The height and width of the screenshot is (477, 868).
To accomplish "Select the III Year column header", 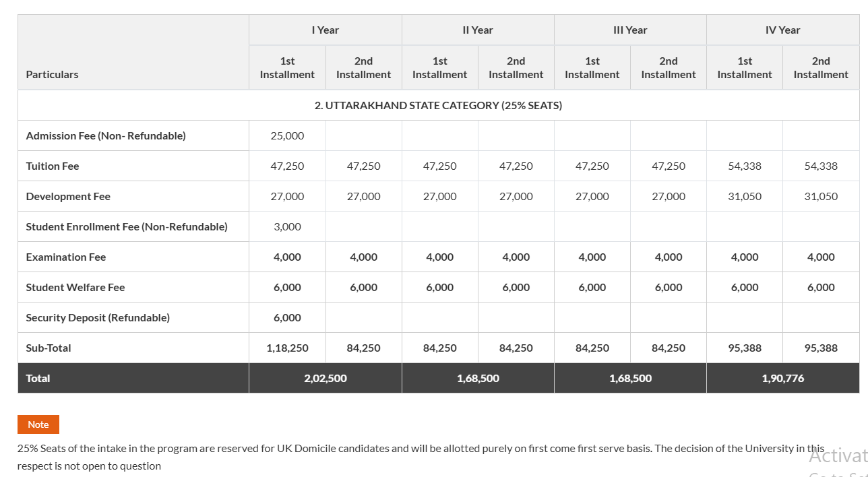I will 630,30.
